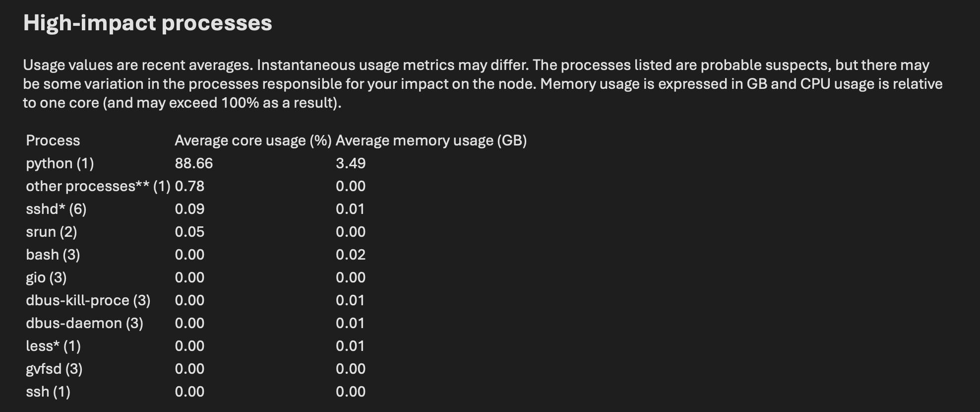The image size is (980, 412).
Task: Click the 0.78 core usage value
Action: point(189,186)
